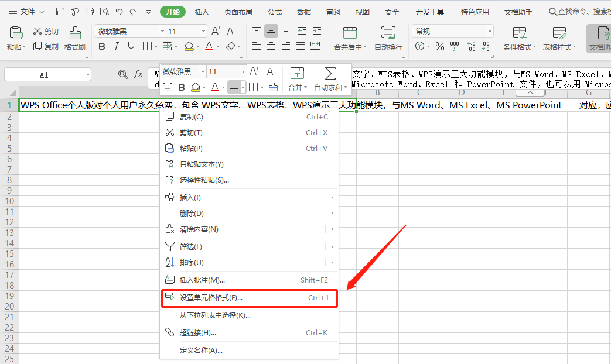
Task: Click the 查找命令 search box
Action: point(579,12)
